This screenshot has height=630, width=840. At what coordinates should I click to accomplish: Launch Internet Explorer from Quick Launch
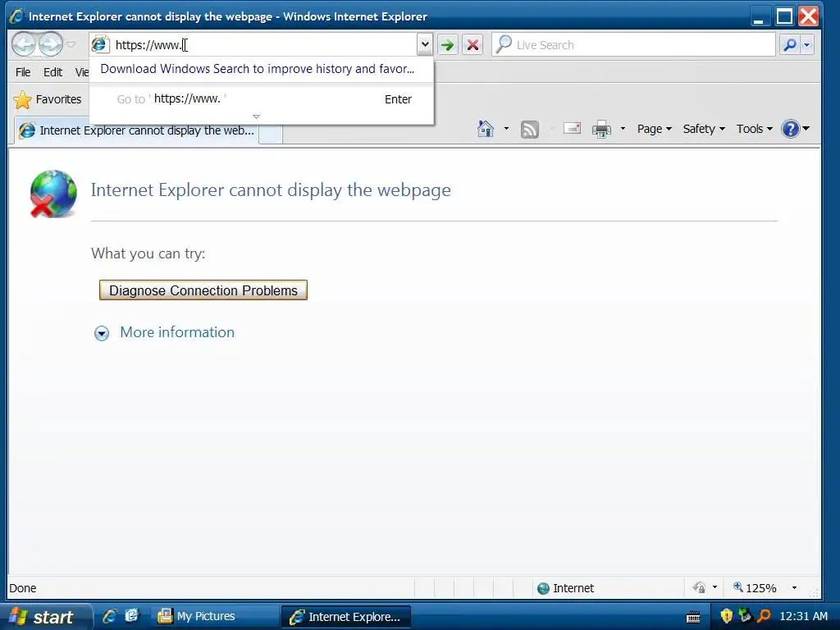pyautogui.click(x=110, y=616)
